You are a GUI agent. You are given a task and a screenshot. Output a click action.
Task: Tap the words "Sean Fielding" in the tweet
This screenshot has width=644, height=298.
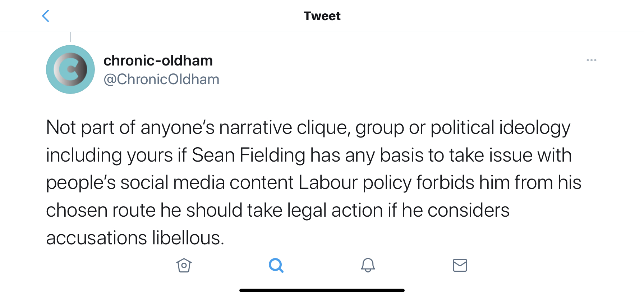248,155
